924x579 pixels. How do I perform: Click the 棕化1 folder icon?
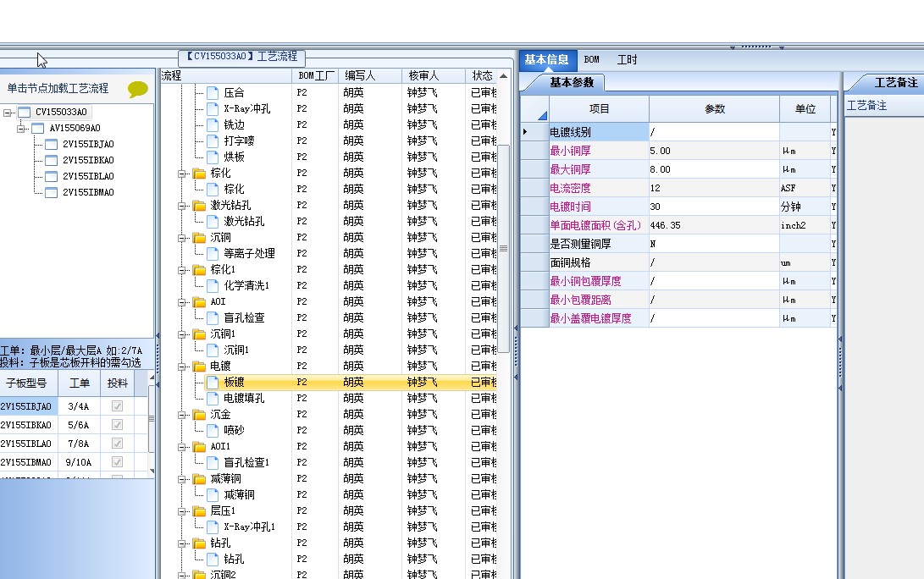[199, 269]
